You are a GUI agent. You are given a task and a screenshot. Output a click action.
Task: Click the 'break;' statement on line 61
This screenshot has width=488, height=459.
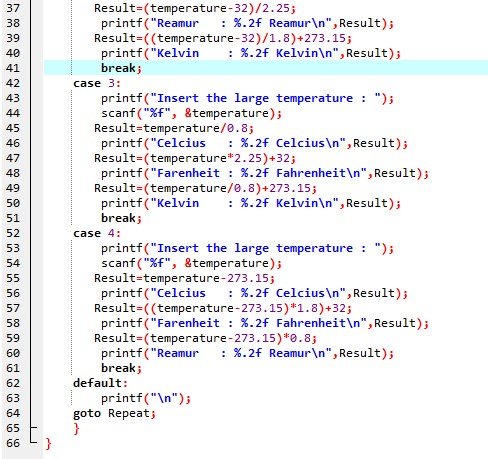pyautogui.click(x=121, y=368)
